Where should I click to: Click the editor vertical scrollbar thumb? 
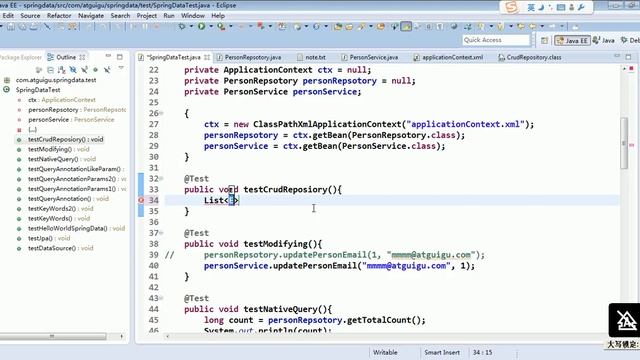624,143
